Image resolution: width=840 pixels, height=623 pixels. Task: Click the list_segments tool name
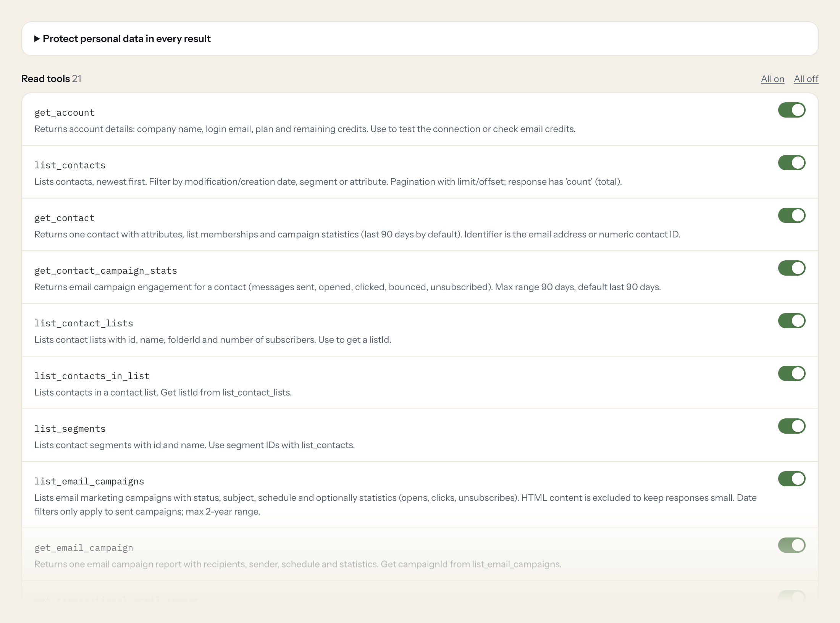[x=70, y=429]
